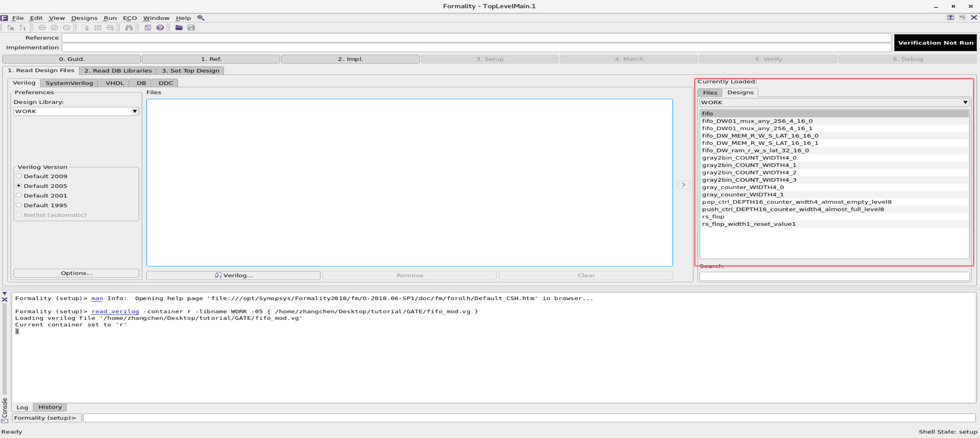Viewport: 980px width, 438px height.
Task: Select gray_counter_WIDTH4_0 in designs list
Action: pos(743,187)
